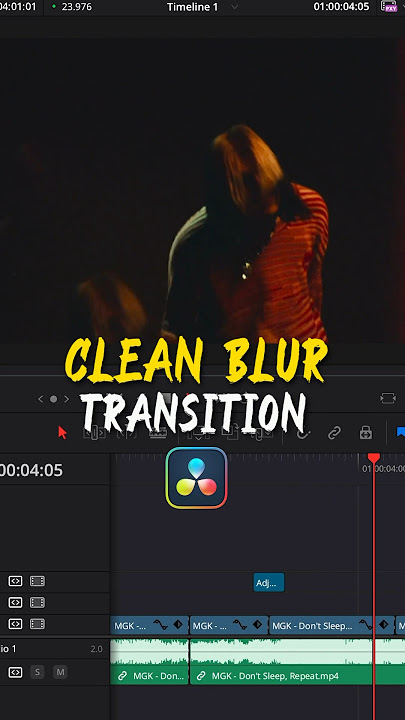
Task: Click link icon on MGK - Don... audio clip
Action: point(123,675)
